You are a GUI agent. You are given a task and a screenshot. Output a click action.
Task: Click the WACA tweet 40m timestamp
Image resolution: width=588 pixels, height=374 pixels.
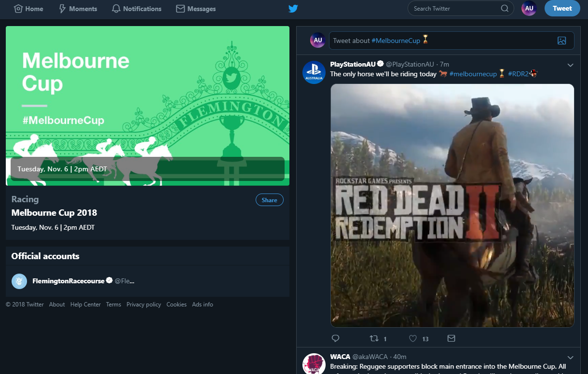[399, 357]
